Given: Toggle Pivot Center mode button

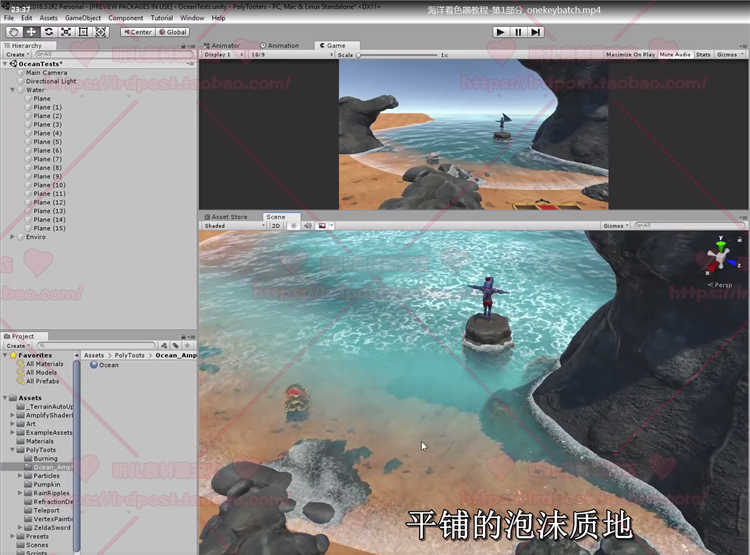Looking at the screenshot, I should 138,32.
